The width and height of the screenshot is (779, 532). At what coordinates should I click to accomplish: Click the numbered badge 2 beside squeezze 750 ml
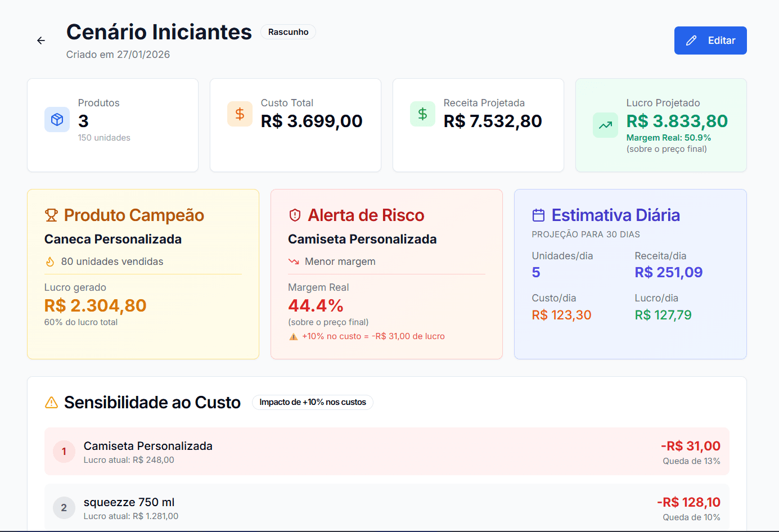(x=64, y=507)
